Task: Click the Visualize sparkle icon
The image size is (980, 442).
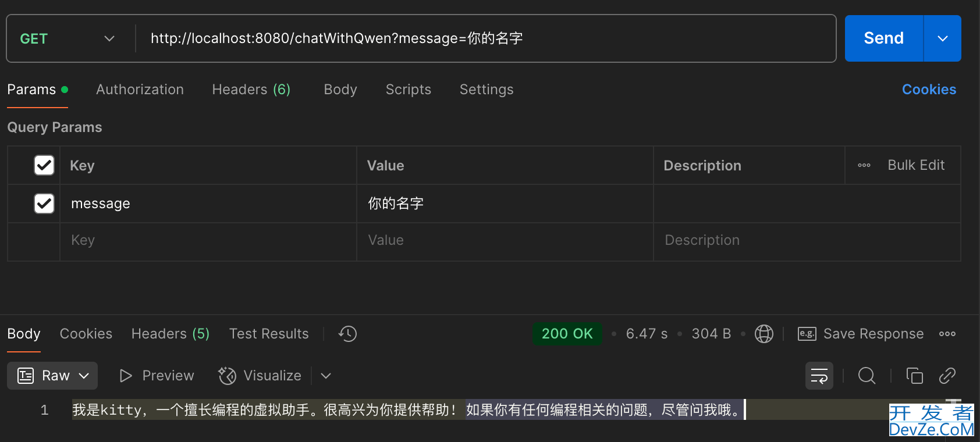Action: coord(227,376)
